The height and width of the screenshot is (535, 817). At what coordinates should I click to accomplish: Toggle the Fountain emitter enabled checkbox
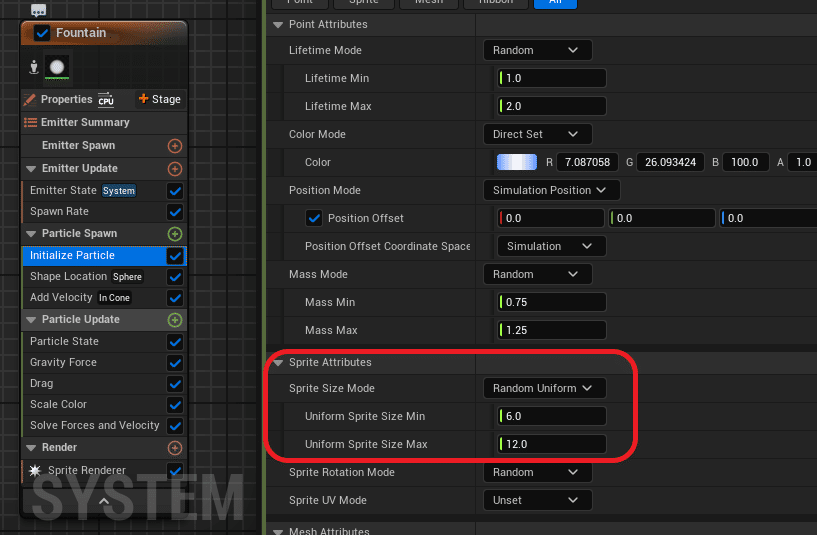pyautogui.click(x=42, y=33)
